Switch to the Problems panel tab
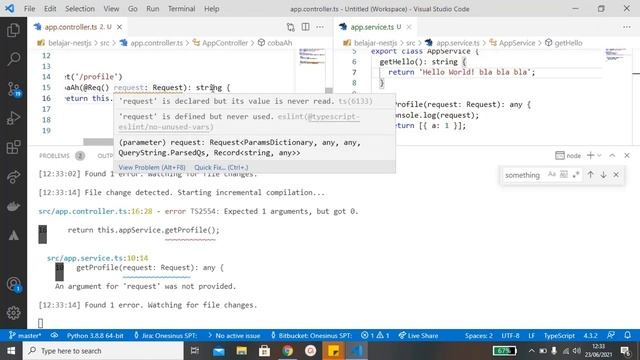 tap(62, 156)
